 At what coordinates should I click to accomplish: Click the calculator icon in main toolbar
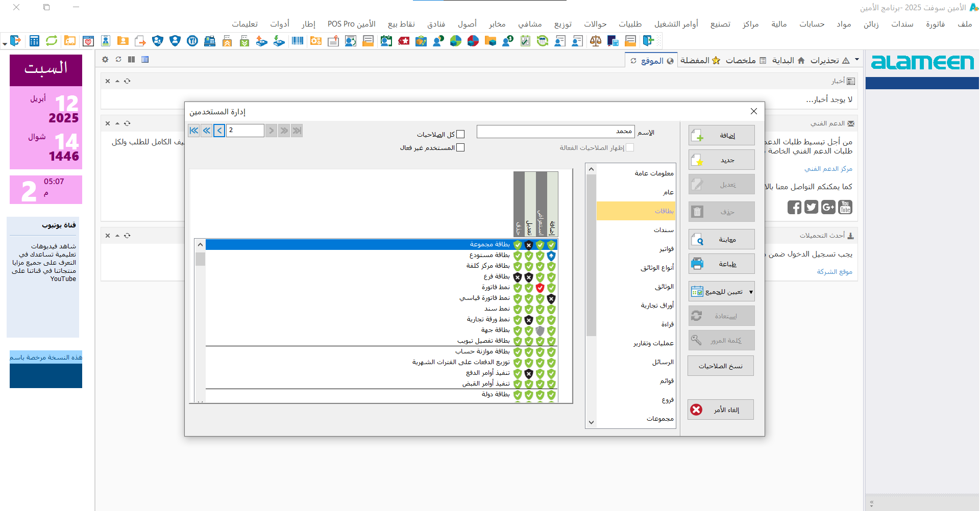(34, 41)
